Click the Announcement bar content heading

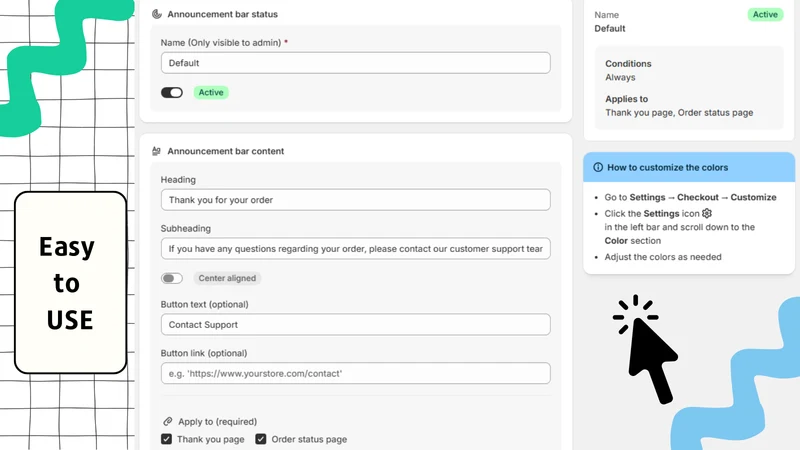[226, 151]
